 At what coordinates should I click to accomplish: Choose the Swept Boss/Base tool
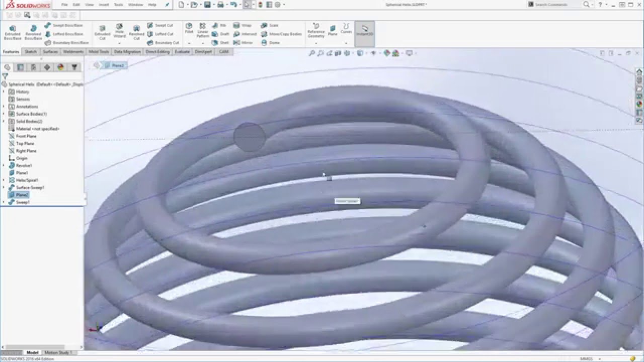[64, 25]
